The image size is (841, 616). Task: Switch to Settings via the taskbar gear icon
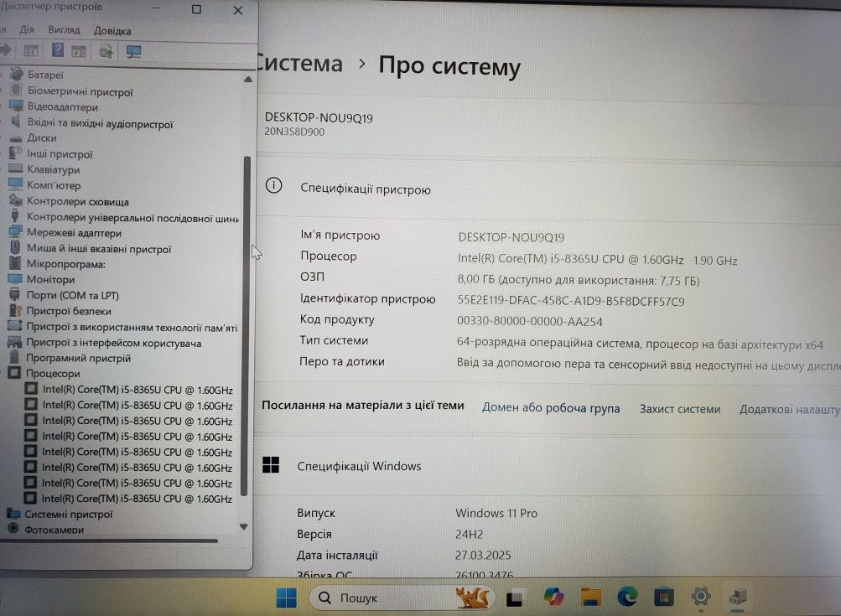pos(700,596)
